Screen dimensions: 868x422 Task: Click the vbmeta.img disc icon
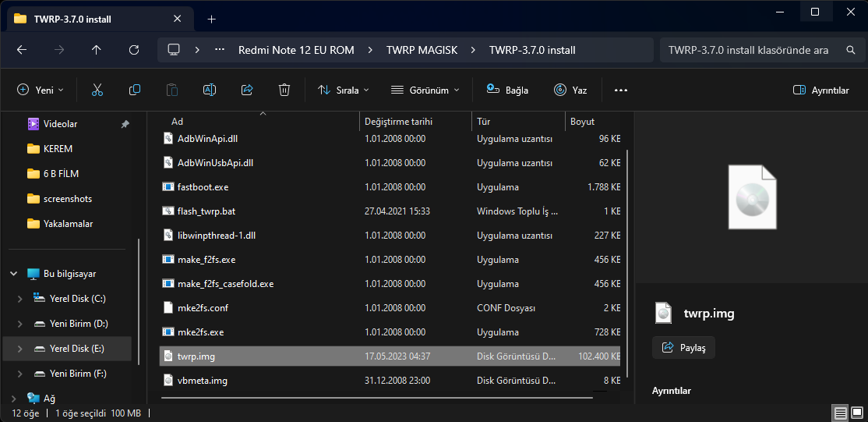coord(168,381)
